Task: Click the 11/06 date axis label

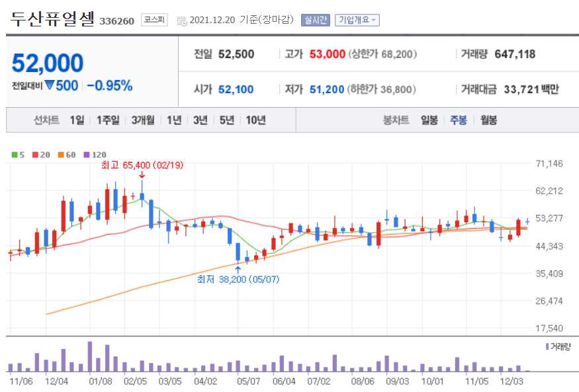Action: point(21,381)
